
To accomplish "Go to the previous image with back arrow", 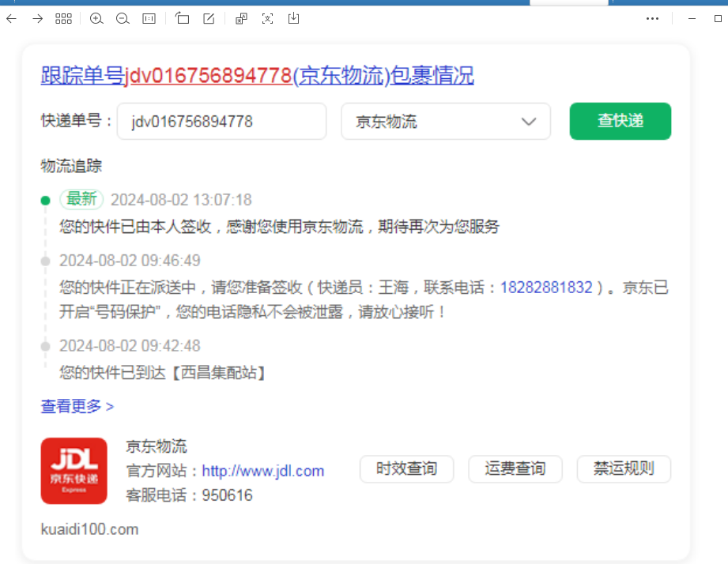I will pos(12,18).
